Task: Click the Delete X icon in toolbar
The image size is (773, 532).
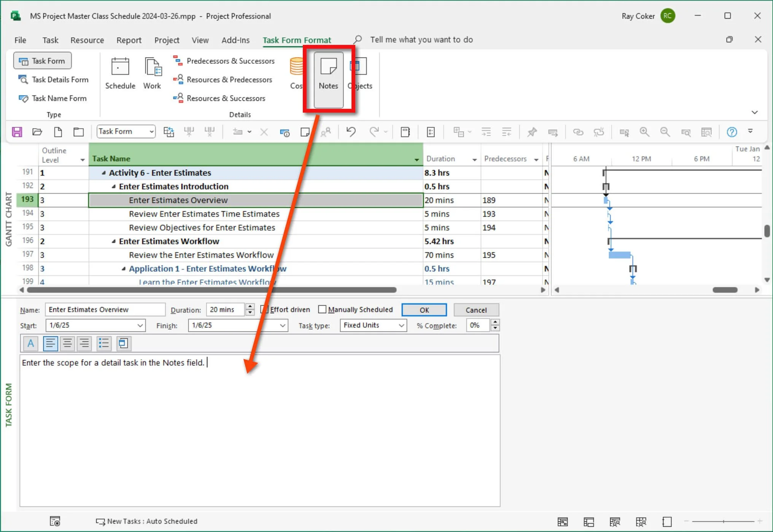Action: (264, 132)
